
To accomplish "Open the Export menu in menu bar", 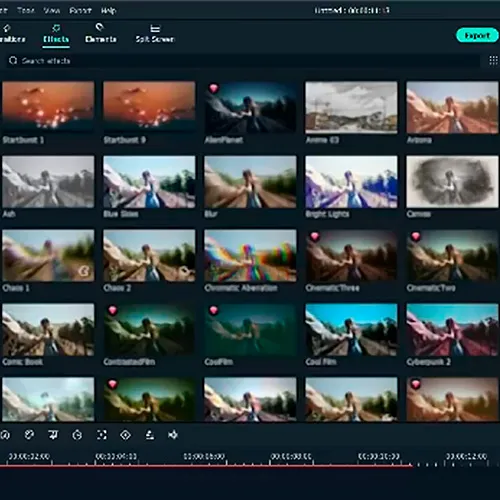I will pyautogui.click(x=80, y=10).
